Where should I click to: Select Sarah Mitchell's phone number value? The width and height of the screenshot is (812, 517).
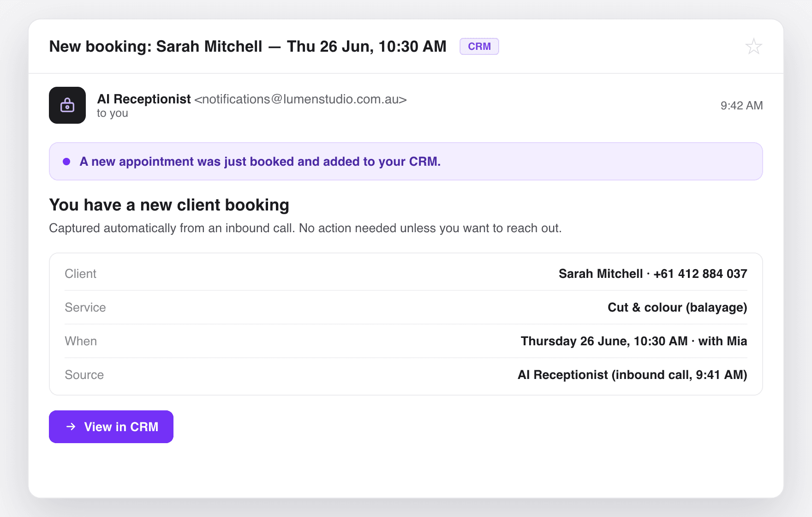pyautogui.click(x=700, y=274)
